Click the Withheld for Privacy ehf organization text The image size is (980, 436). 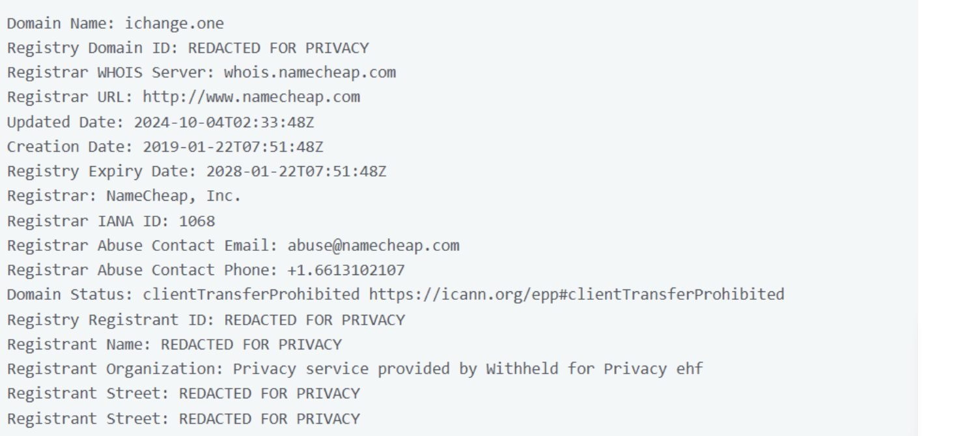tap(594, 370)
